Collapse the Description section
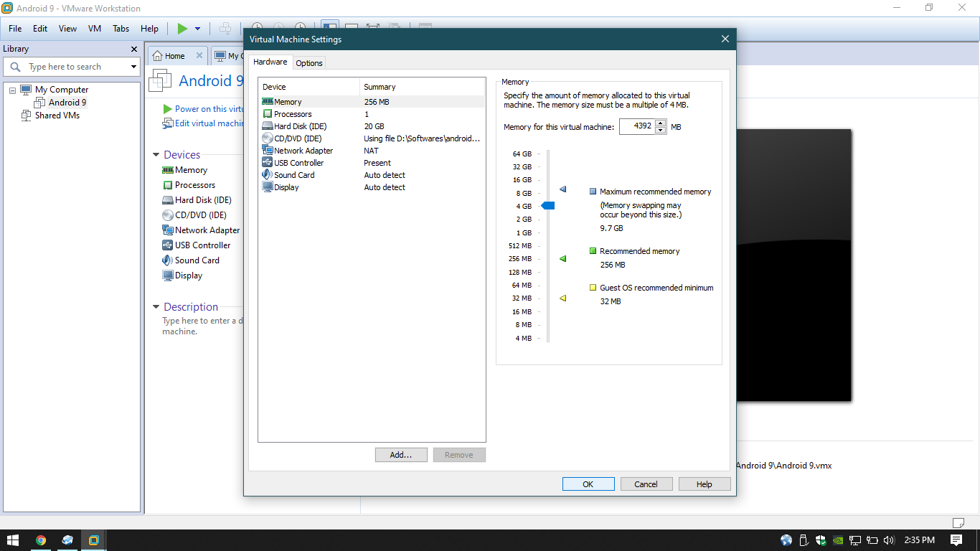Screen dimensions: 980x551 pyautogui.click(x=156, y=306)
